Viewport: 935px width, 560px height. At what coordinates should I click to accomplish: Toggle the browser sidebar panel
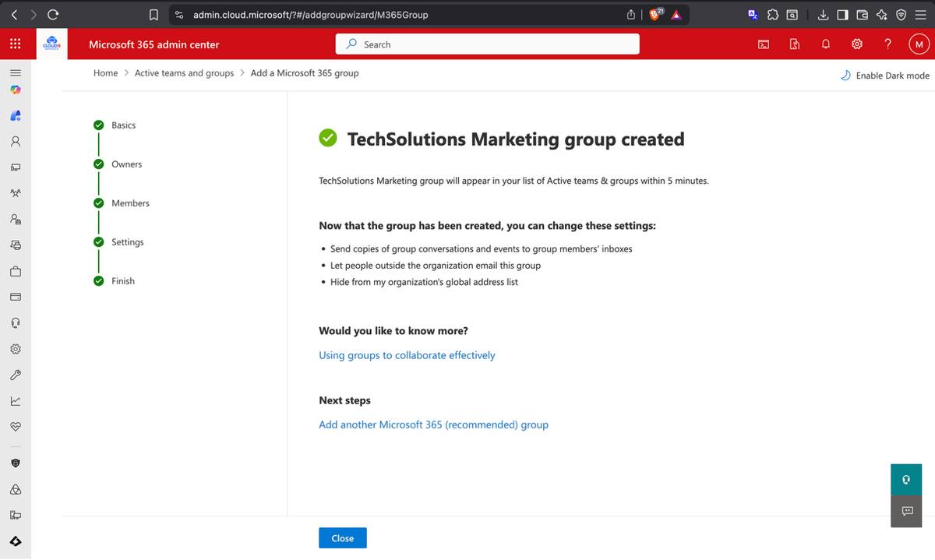coord(842,15)
